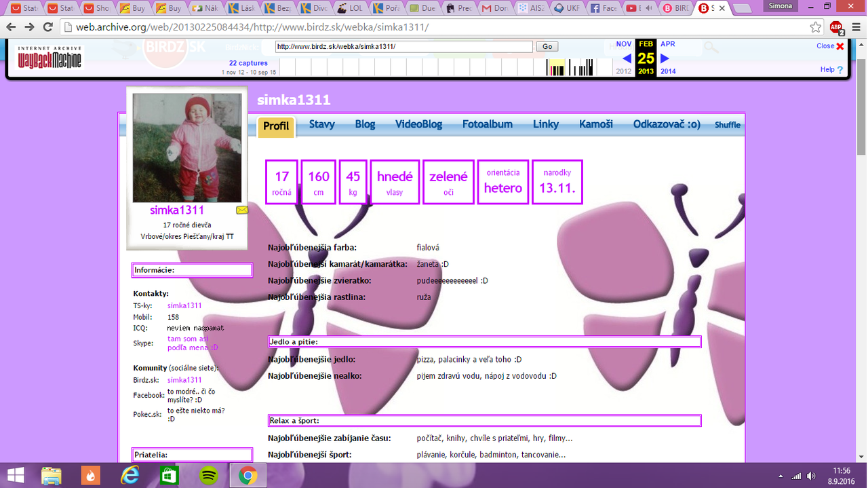Image resolution: width=868 pixels, height=488 pixels.
Task: Click the 'hnedé vlasy' box
Action: tap(395, 182)
